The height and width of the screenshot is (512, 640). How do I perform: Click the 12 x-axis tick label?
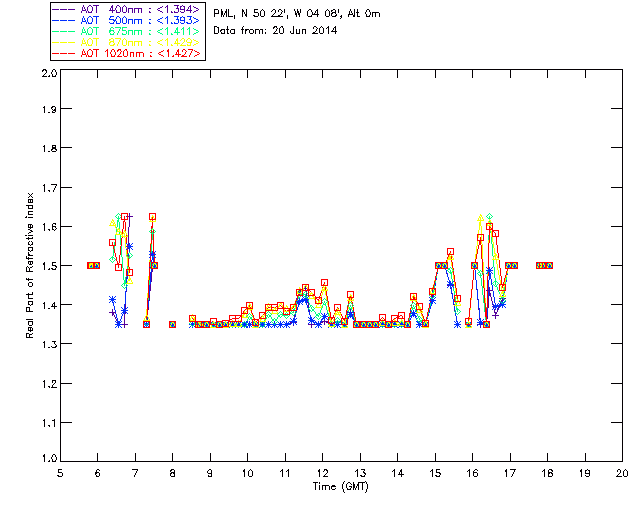(x=322, y=473)
